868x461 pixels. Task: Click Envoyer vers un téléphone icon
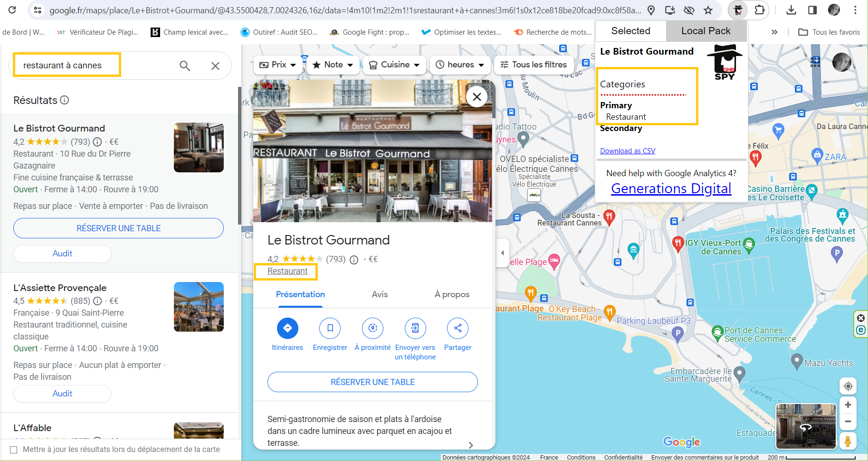point(415,328)
